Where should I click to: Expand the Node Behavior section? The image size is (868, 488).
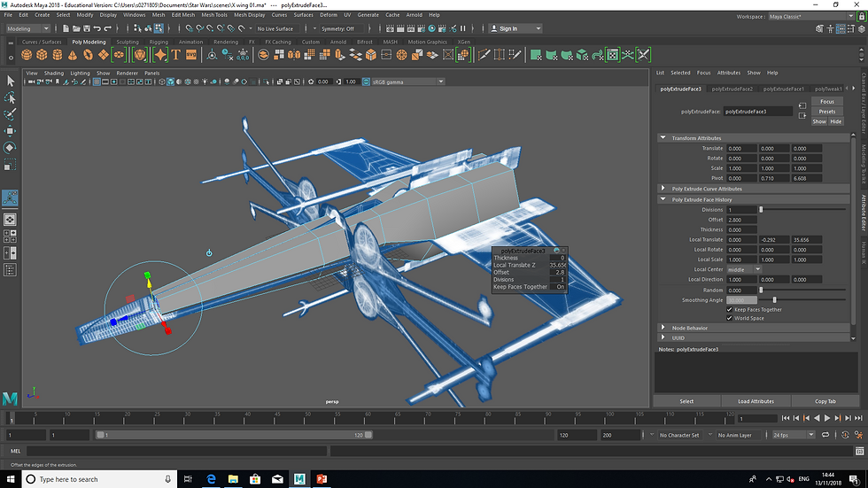[663, 328]
